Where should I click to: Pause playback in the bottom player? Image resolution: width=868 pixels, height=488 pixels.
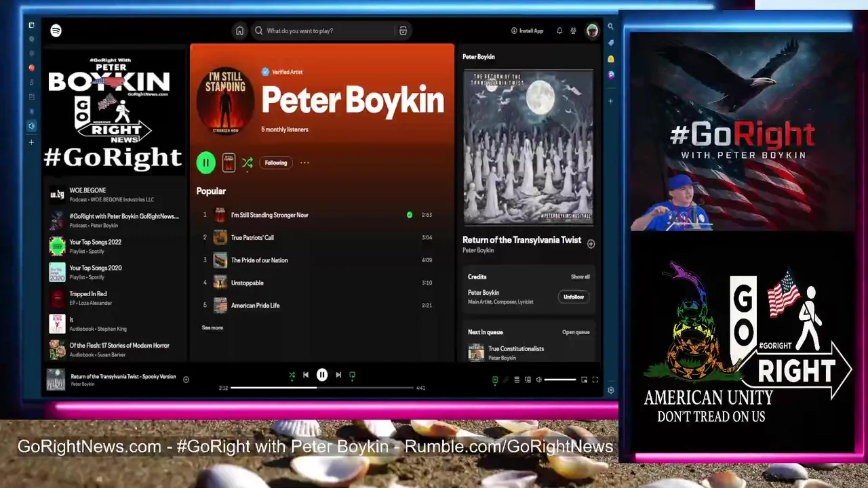[322, 375]
